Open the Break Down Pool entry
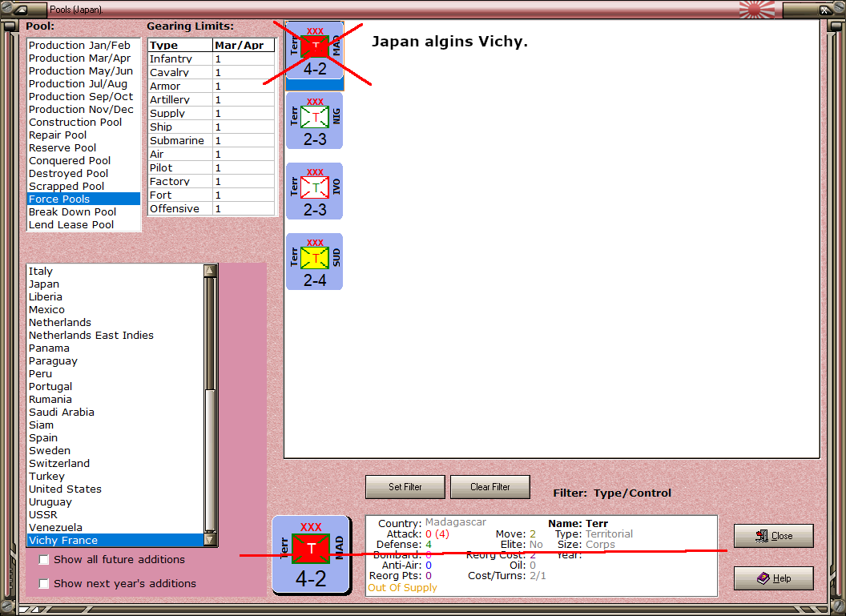The width and height of the screenshot is (846, 616). [83, 212]
